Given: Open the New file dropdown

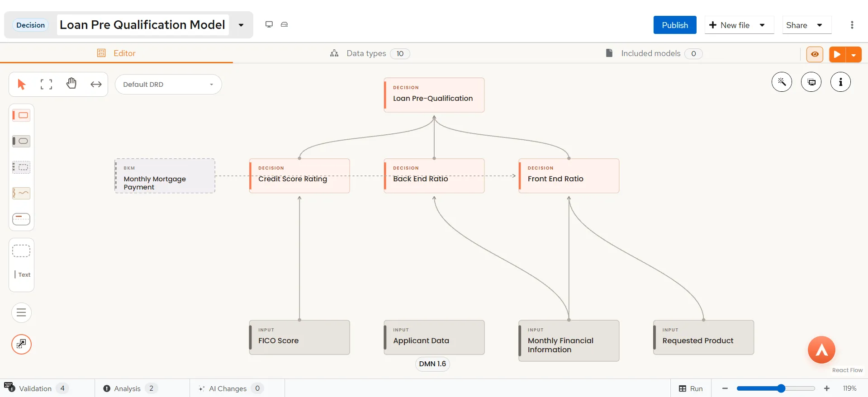Looking at the screenshot, I should 739,25.
